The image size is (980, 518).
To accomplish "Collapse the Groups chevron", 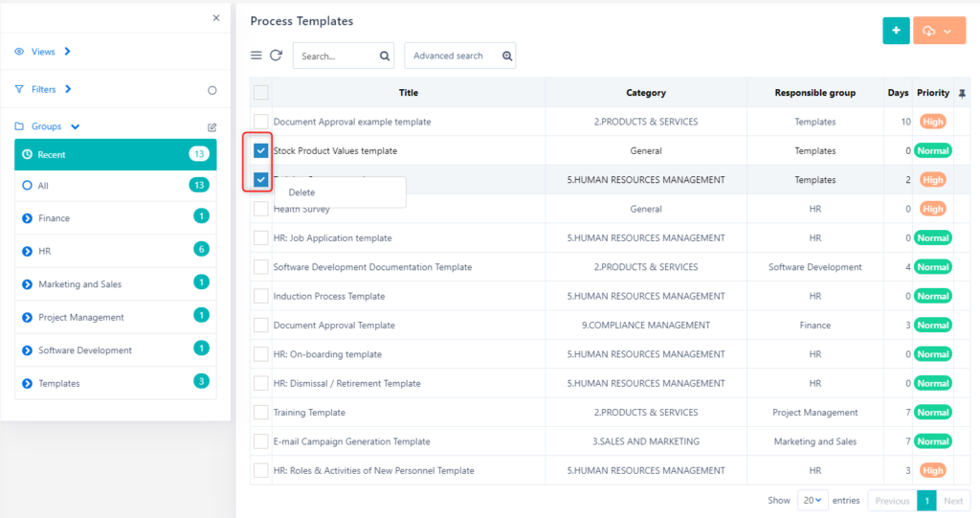I will coord(76,126).
